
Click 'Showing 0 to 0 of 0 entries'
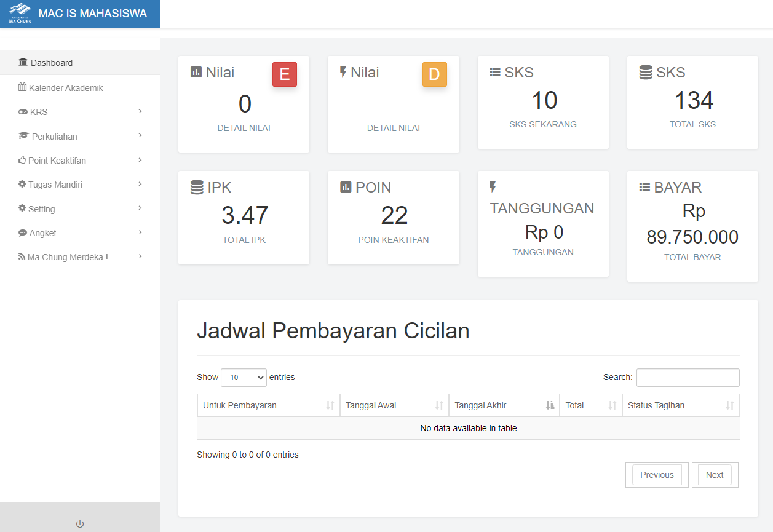click(x=248, y=455)
